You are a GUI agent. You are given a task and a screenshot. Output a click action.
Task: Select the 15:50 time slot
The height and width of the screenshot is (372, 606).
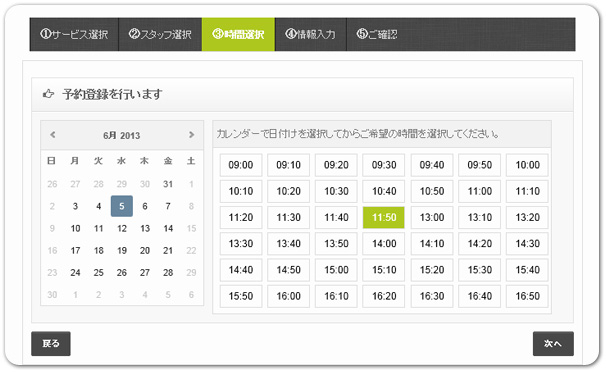click(241, 296)
